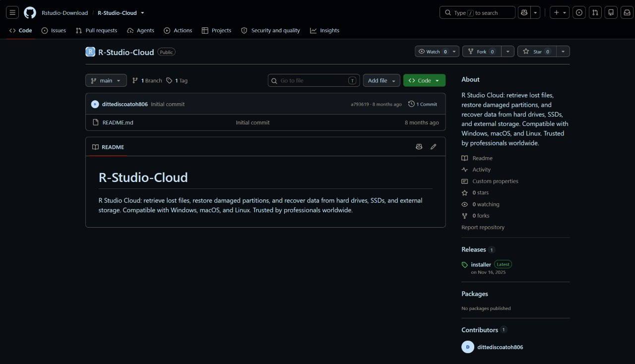Screen dimensions: 635x364
Task: View the 1 Branch link
Action: (x=147, y=80)
